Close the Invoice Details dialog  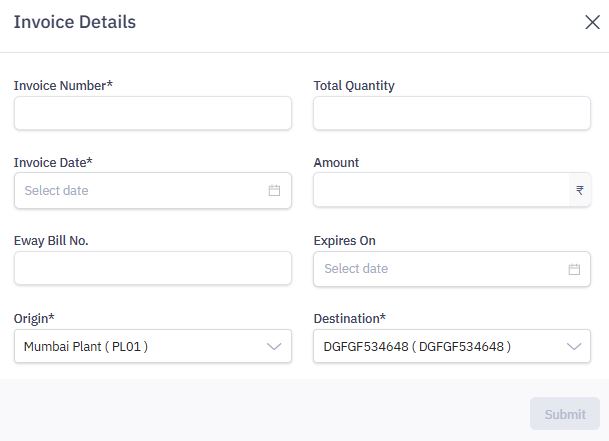click(592, 22)
